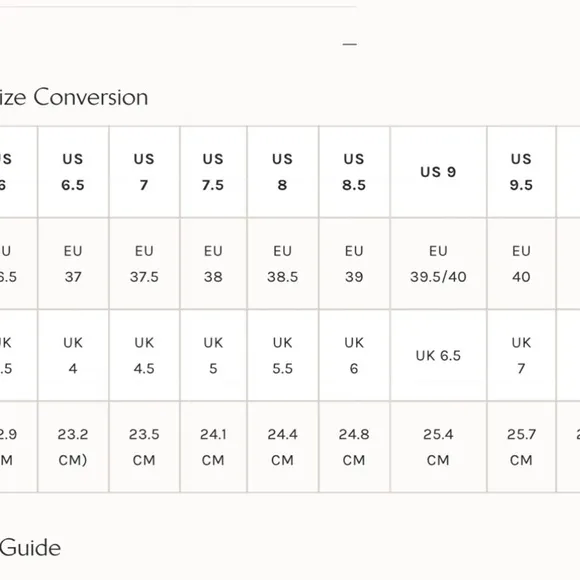
Task: Collapse section using the minus icon
Action: [350, 44]
